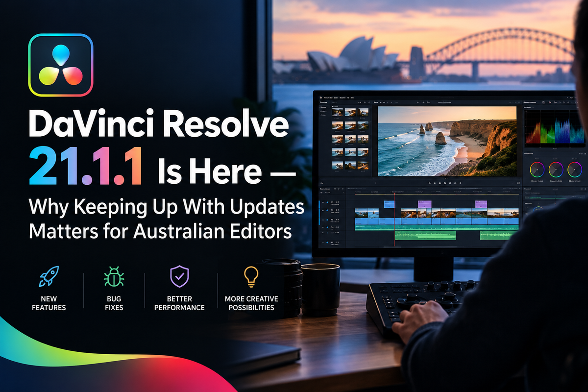This screenshot has height=392, width=588.
Task: Adjust the leftmost color wheel on monitor
Action: pos(538,170)
